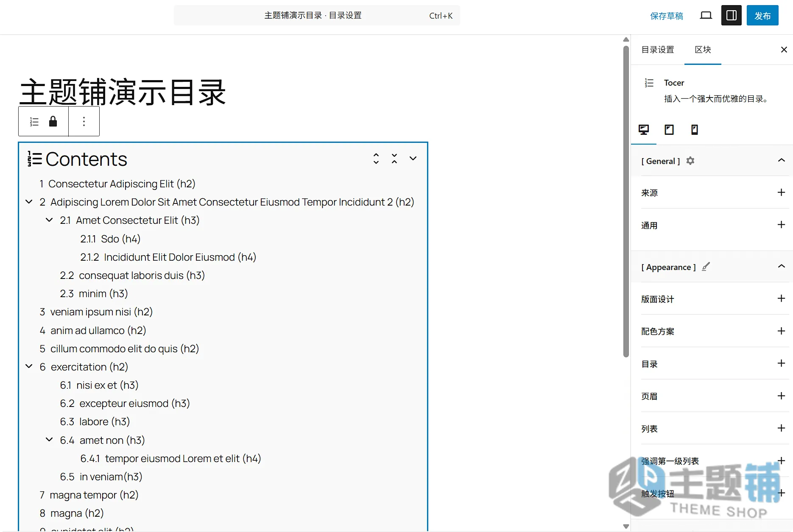
Task: Click the Tocer block type icon in toolbar
Action: [x=34, y=122]
